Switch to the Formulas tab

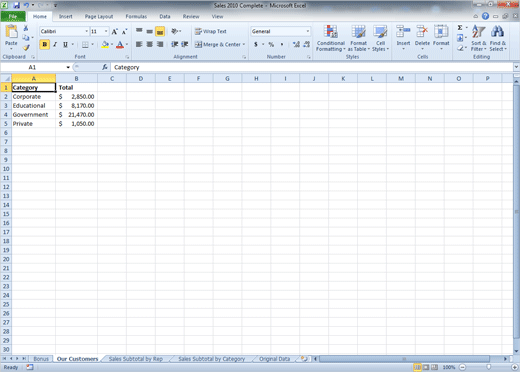point(136,16)
